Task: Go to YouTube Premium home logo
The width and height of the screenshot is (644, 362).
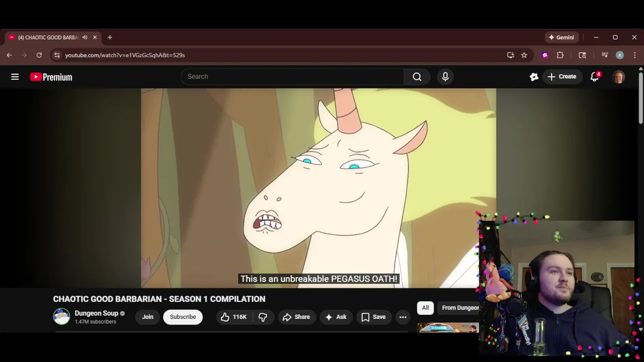Action: (x=51, y=77)
